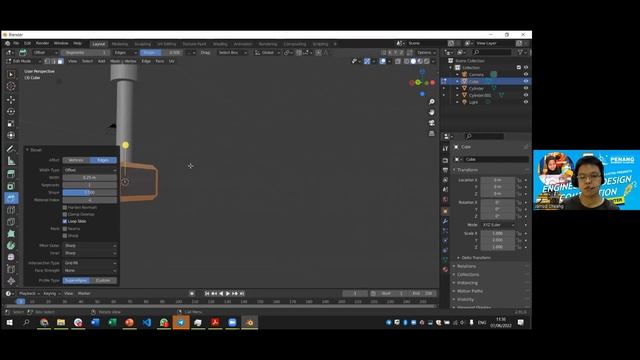Toggle the camera view icon
The width and height of the screenshot is (640, 360).
(432, 123)
